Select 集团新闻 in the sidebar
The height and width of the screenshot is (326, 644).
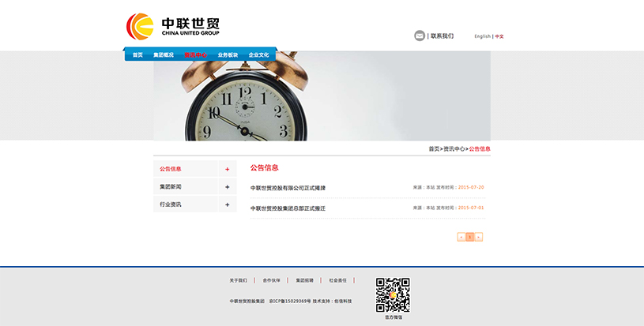click(x=171, y=186)
